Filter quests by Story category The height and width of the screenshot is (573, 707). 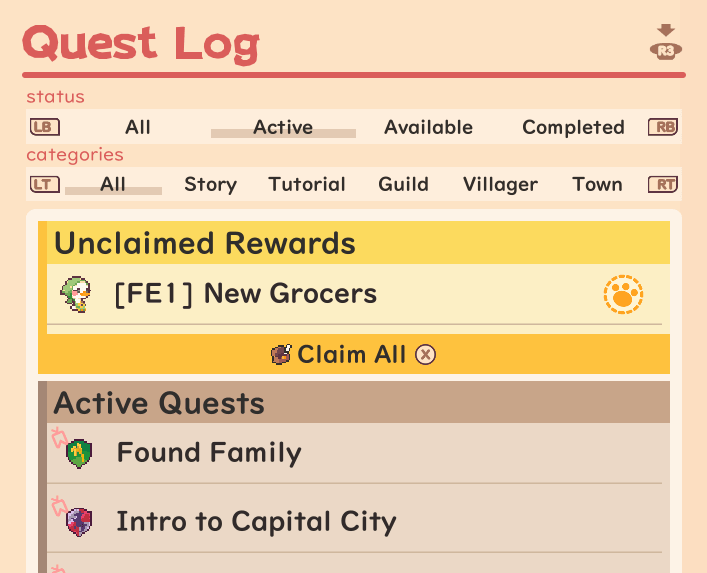click(x=210, y=184)
